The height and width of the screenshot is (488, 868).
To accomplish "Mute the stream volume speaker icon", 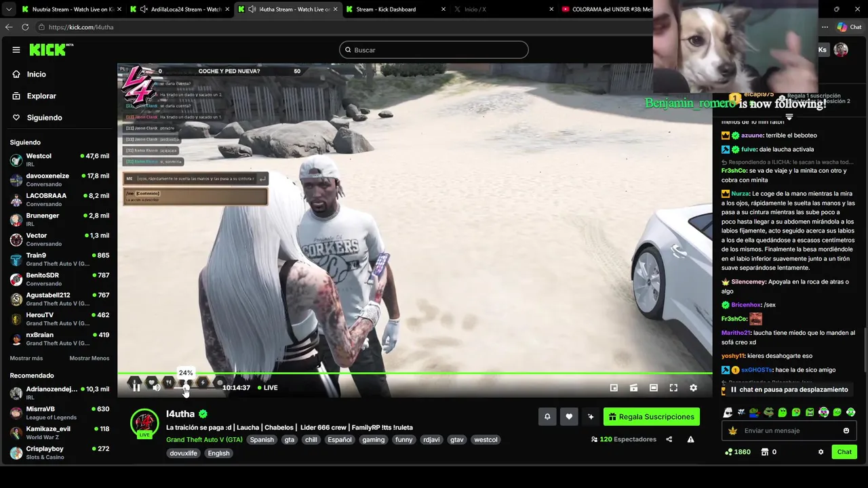I will [157, 387].
